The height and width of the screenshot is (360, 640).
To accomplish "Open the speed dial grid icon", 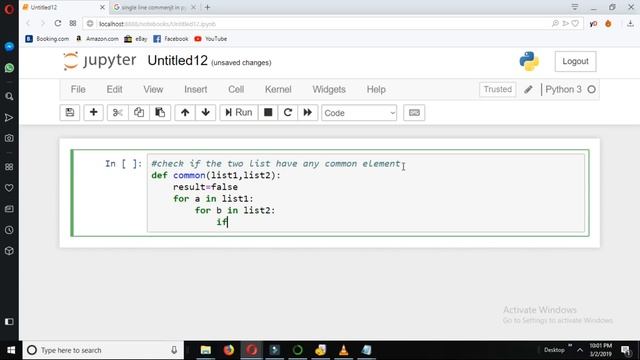I will pos(73,23).
